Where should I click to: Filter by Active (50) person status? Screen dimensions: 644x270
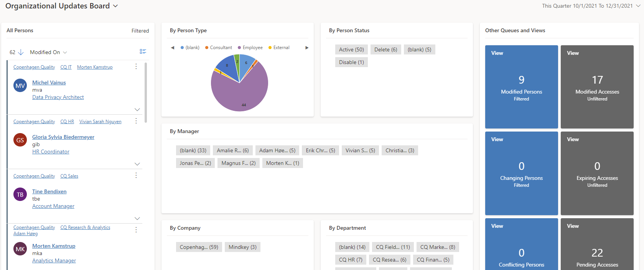[351, 49]
